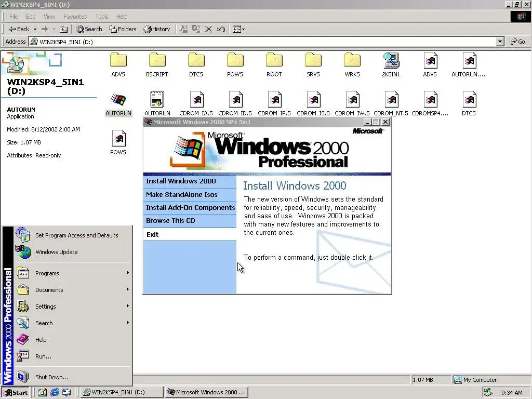Click the Delete toolbar icon
The height and width of the screenshot is (399, 532).
point(209,29)
